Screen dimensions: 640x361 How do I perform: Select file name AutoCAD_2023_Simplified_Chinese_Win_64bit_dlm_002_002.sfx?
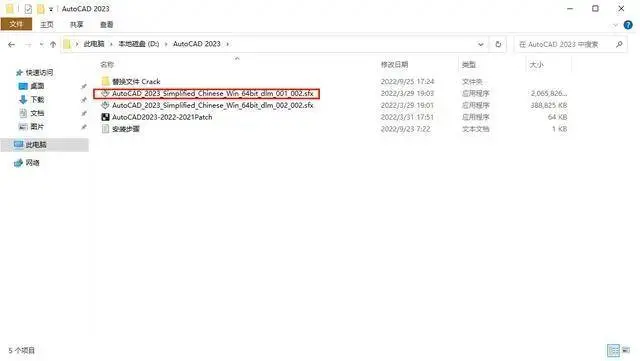click(x=213, y=105)
